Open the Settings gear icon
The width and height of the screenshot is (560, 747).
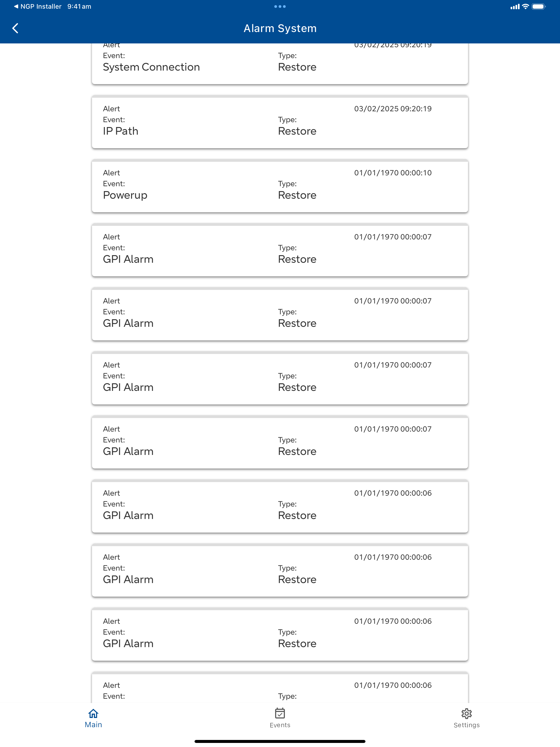(x=466, y=713)
